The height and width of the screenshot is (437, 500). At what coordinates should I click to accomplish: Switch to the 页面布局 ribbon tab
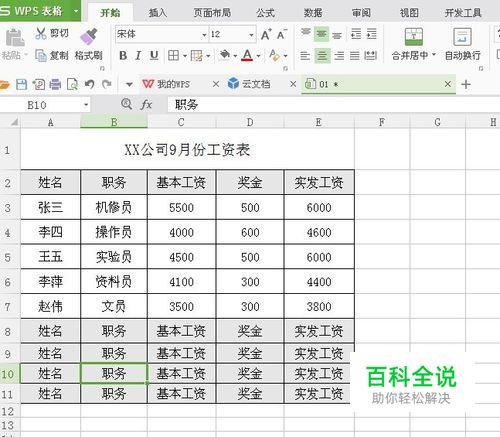[212, 13]
